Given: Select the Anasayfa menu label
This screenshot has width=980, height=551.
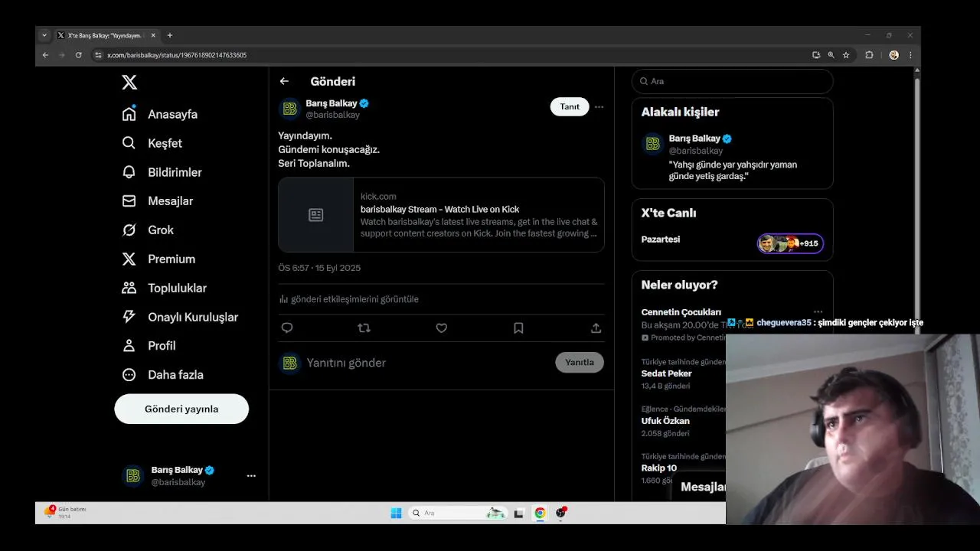Looking at the screenshot, I should [x=172, y=114].
